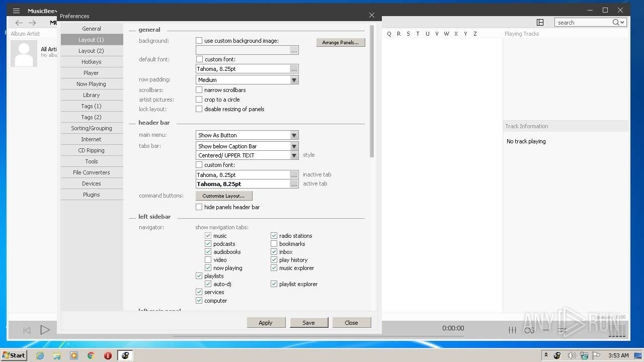The height and width of the screenshot is (362, 644).
Task: Uncheck the radio stations tab
Action: (x=274, y=236)
